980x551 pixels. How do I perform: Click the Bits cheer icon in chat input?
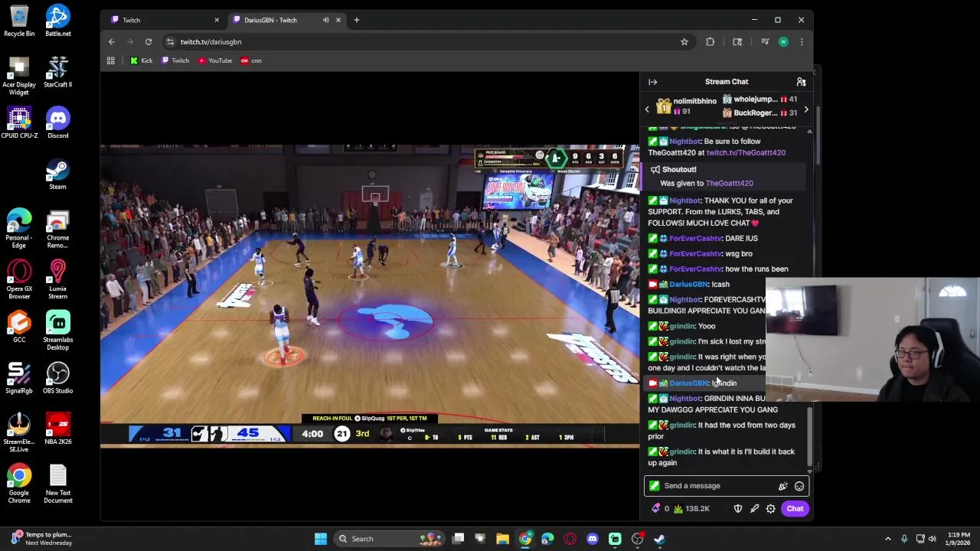782,486
